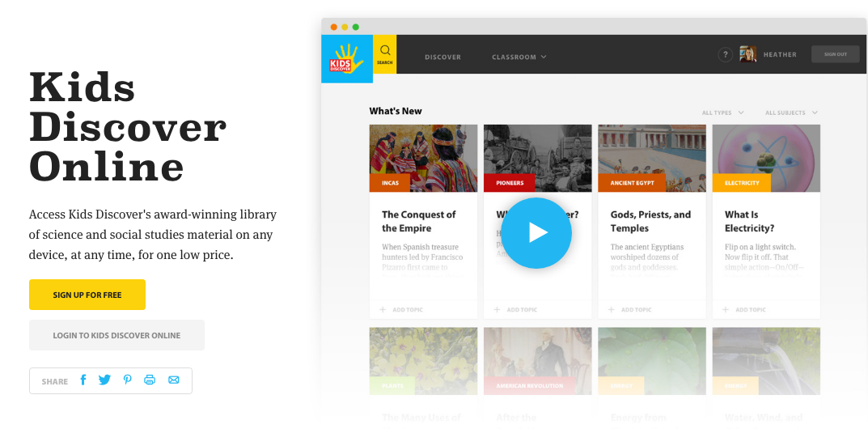Click plus icon on Pioneers card
This screenshot has height=429, width=868.
498,309
